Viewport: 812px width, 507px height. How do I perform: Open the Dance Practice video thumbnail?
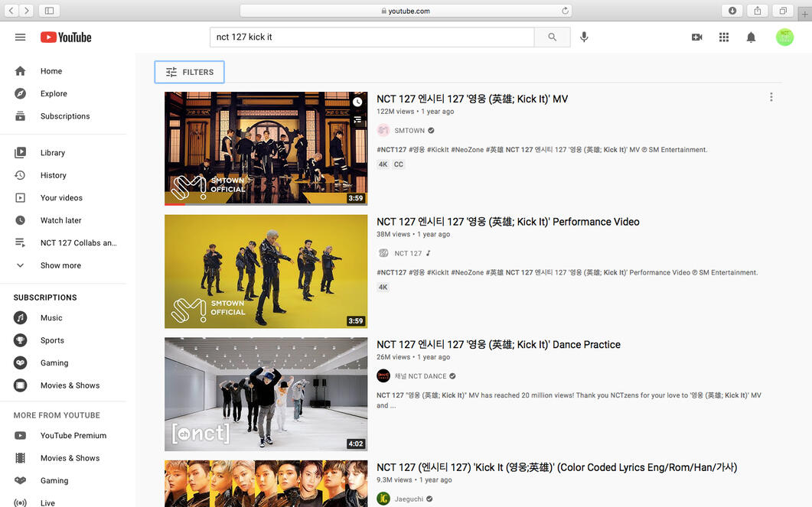266,394
